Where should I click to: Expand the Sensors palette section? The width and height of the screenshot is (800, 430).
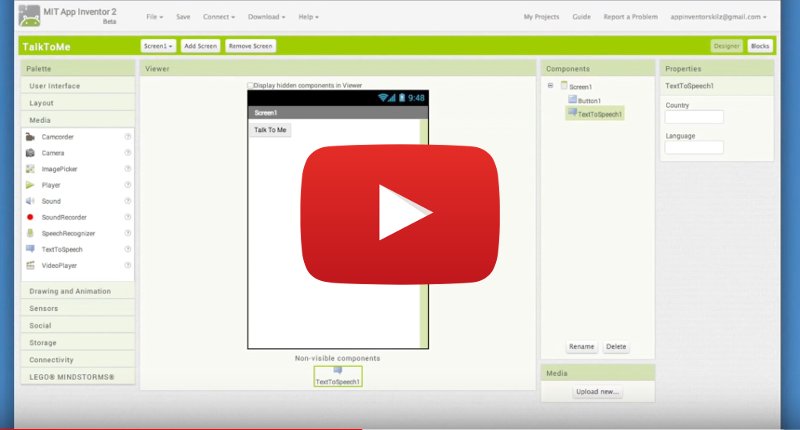(x=78, y=308)
